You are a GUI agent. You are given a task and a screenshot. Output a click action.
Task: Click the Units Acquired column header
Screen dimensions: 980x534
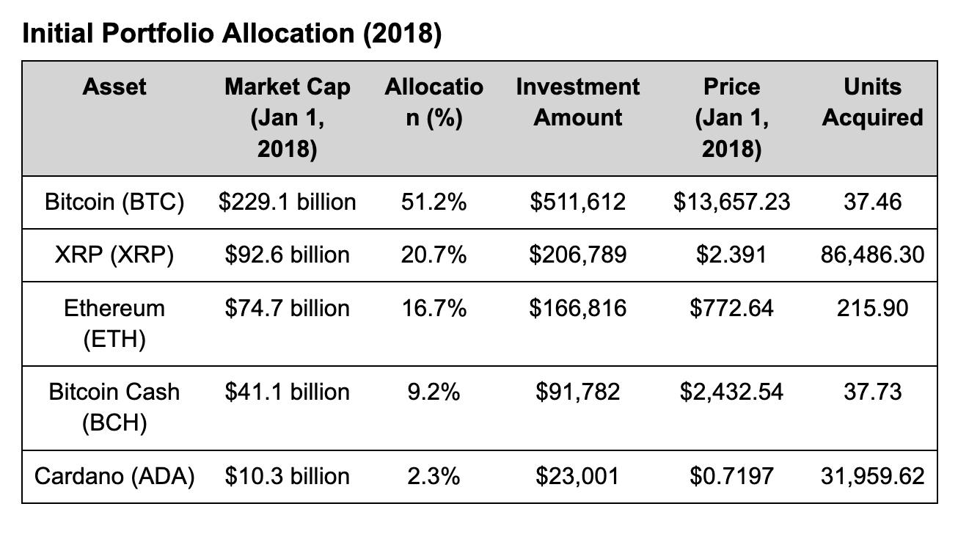point(872,102)
